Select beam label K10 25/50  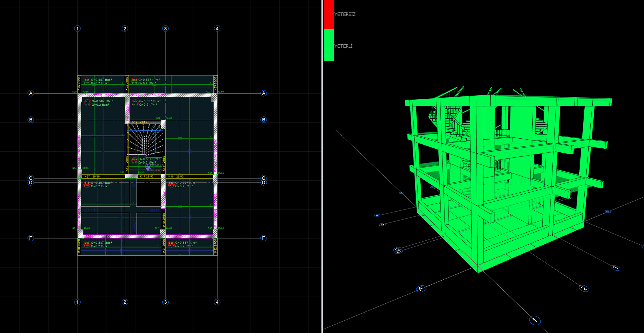pos(164,220)
